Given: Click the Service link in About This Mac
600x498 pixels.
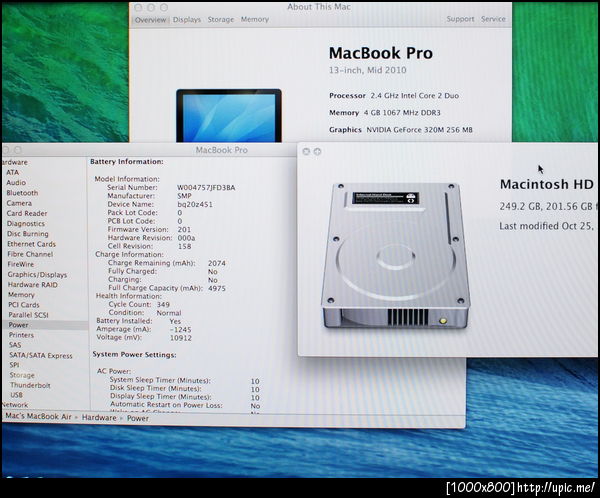Looking at the screenshot, I should (x=493, y=19).
